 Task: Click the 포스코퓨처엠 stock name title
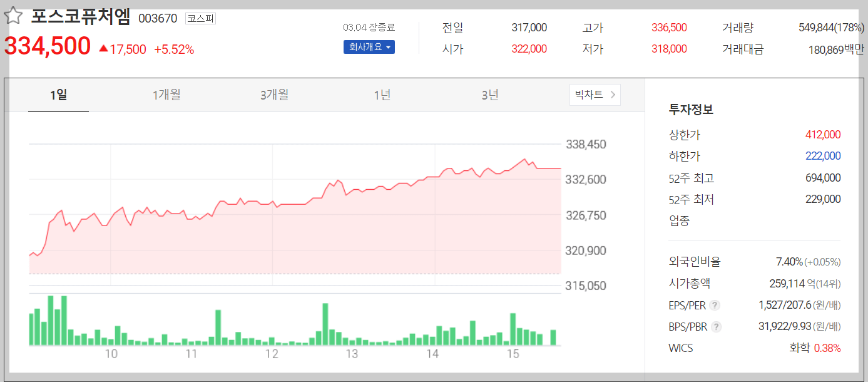tap(81, 17)
